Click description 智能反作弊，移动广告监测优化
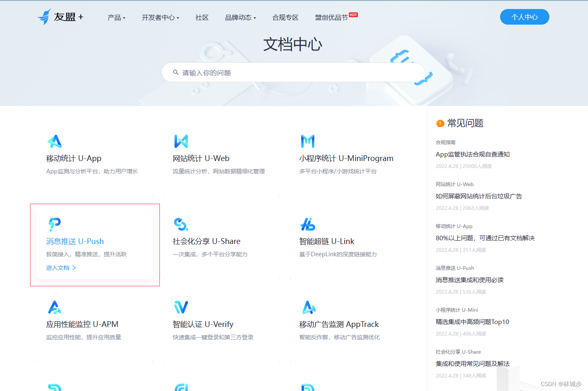Screen dimensions: 588x391 pos(339,337)
